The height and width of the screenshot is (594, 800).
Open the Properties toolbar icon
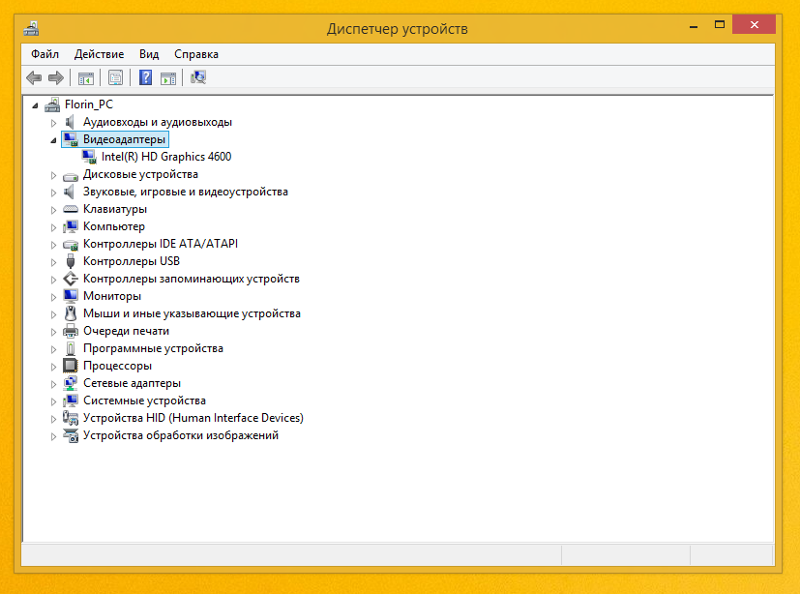116,78
